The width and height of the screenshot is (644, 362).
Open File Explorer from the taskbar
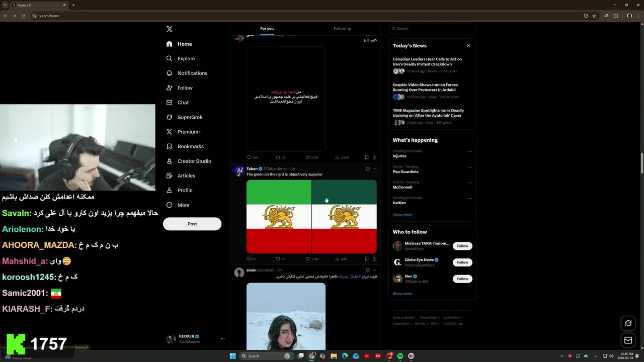click(334, 356)
